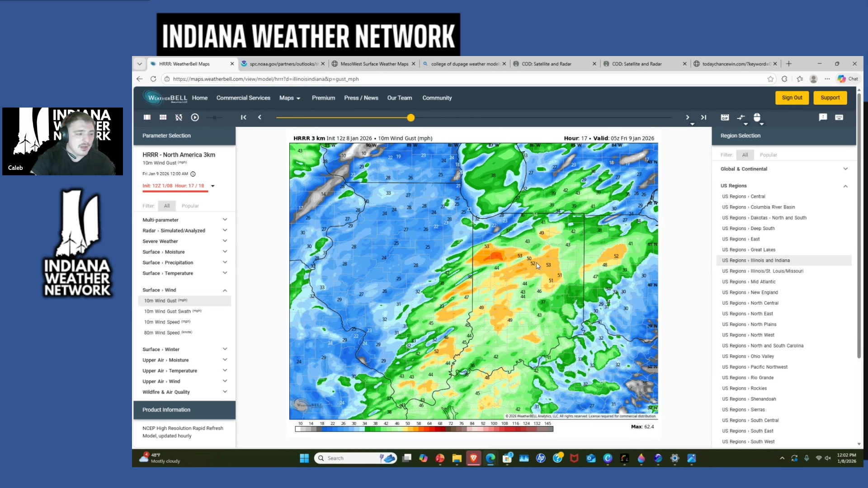Click the Support button

(830, 98)
